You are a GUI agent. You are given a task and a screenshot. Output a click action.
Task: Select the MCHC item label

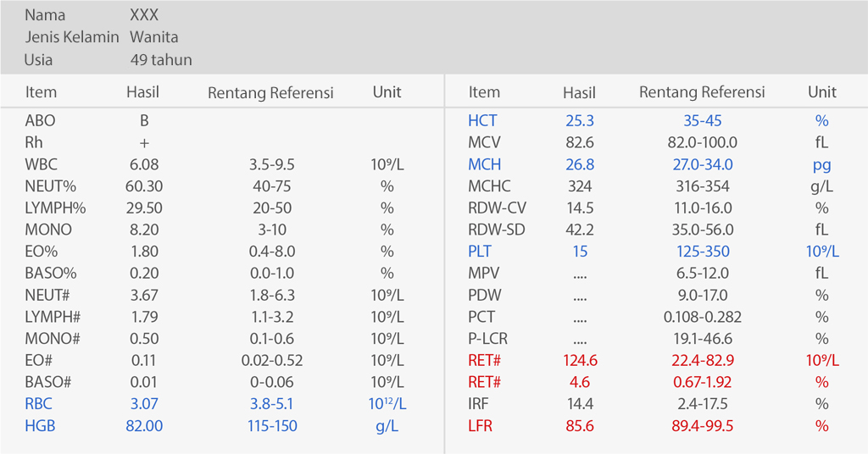pyautogui.click(x=490, y=186)
